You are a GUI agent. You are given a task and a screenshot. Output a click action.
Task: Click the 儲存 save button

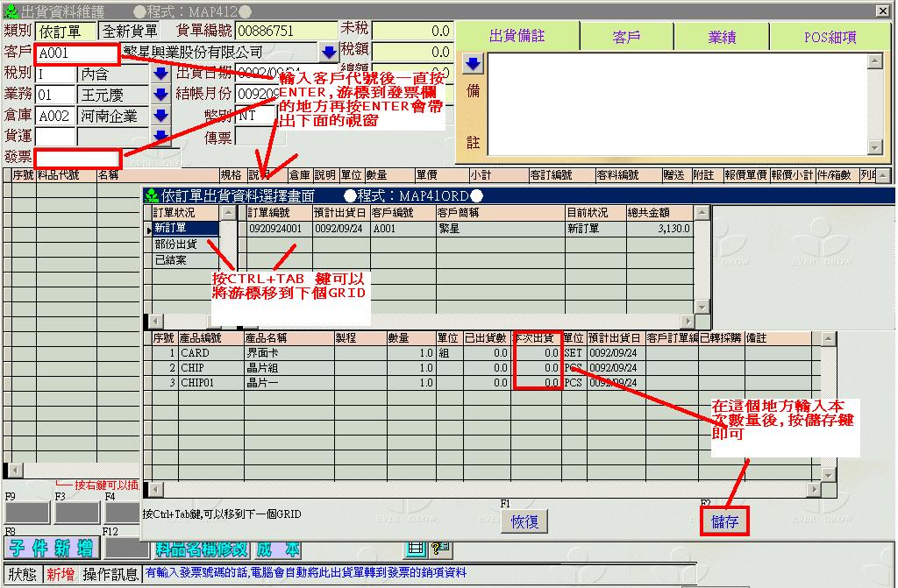[x=724, y=522]
